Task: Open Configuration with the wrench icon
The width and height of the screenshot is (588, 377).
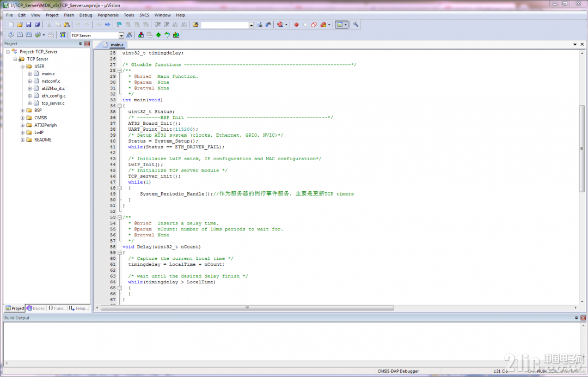Action: 356,25
